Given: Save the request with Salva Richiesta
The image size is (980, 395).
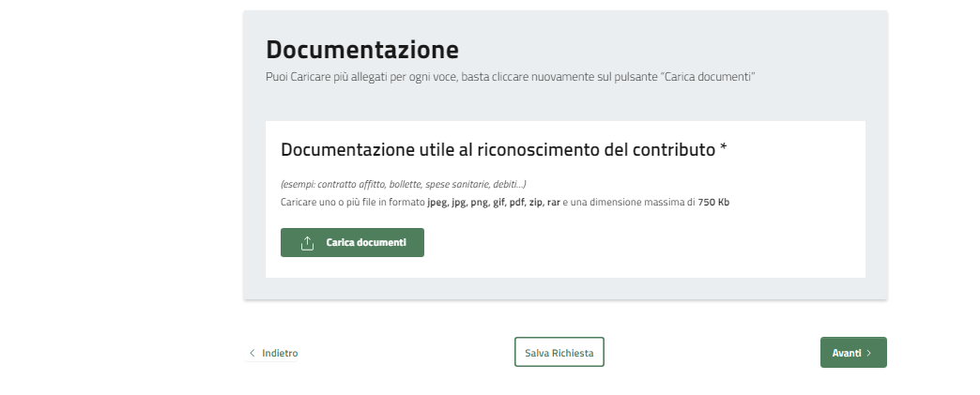Looking at the screenshot, I should point(559,353).
